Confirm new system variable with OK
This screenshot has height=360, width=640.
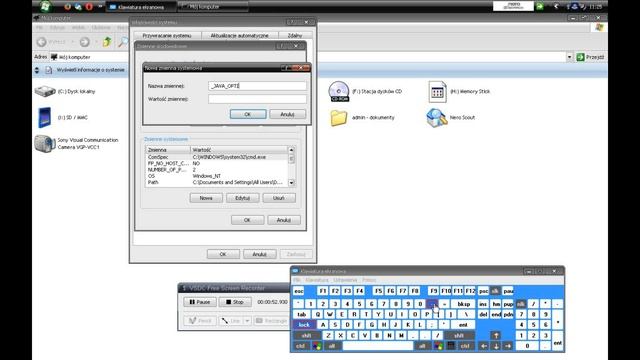[248, 114]
